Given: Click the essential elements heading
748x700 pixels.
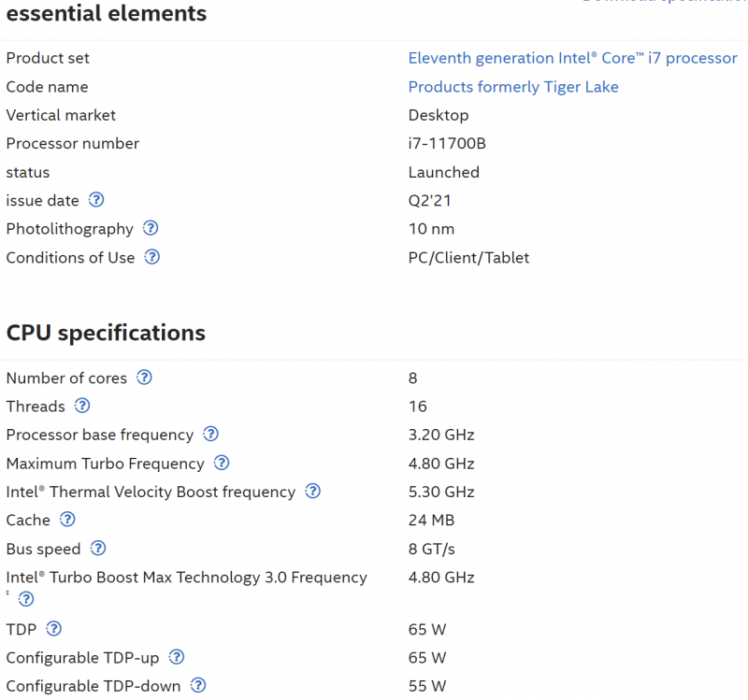Looking at the screenshot, I should pyautogui.click(x=107, y=14).
